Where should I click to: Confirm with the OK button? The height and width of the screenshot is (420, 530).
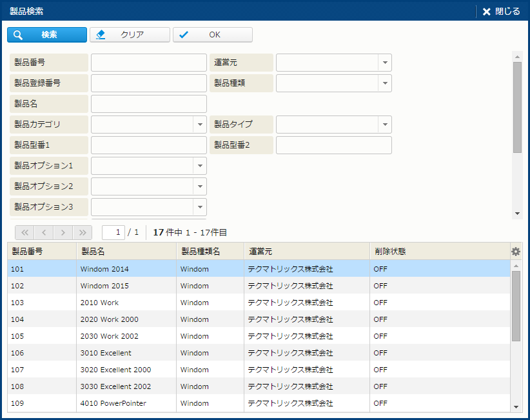pos(213,35)
